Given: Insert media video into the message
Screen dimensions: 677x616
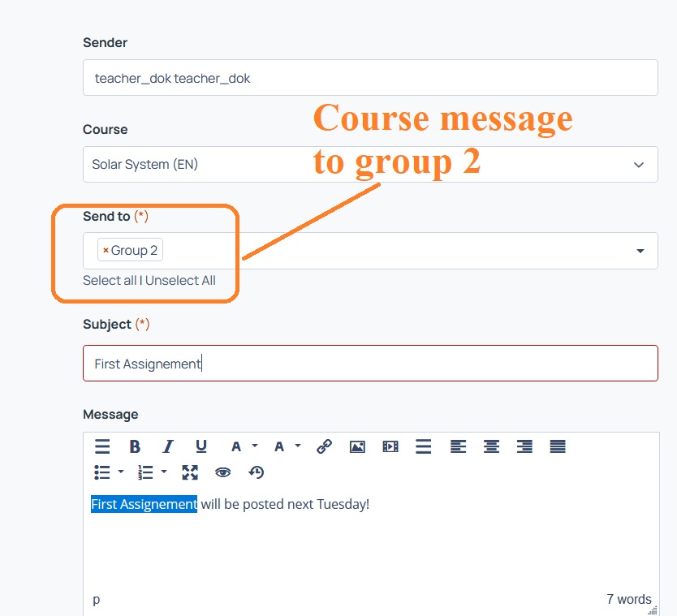Looking at the screenshot, I should pyautogui.click(x=390, y=446).
